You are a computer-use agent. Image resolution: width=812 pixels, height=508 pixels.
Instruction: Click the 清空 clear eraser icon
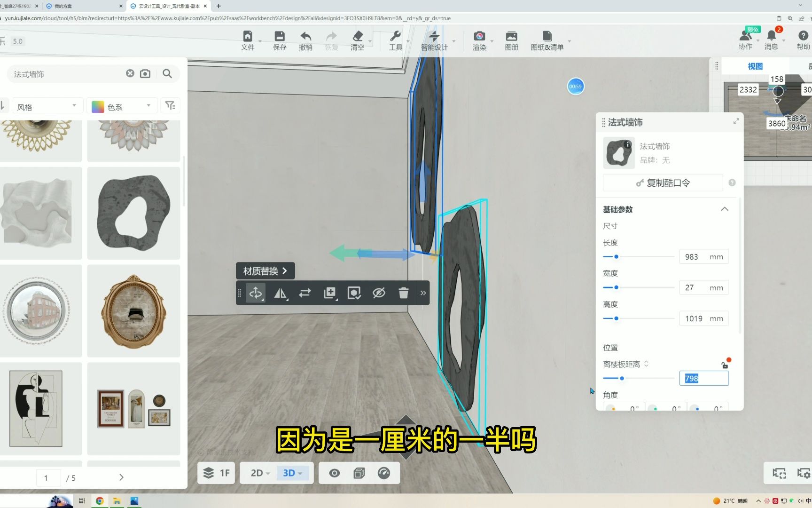(358, 40)
